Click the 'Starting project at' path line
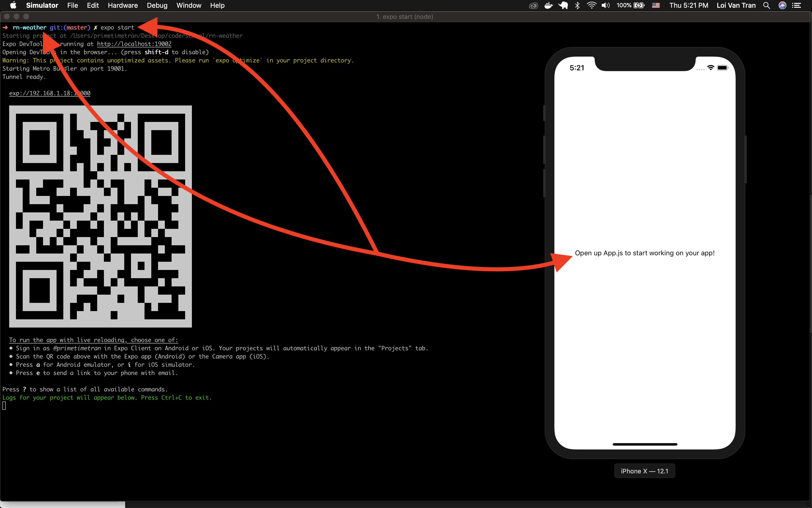The height and width of the screenshot is (508, 812). click(x=123, y=36)
